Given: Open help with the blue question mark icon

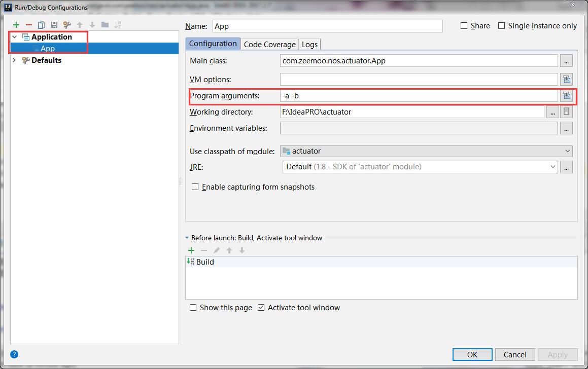Looking at the screenshot, I should point(14,354).
